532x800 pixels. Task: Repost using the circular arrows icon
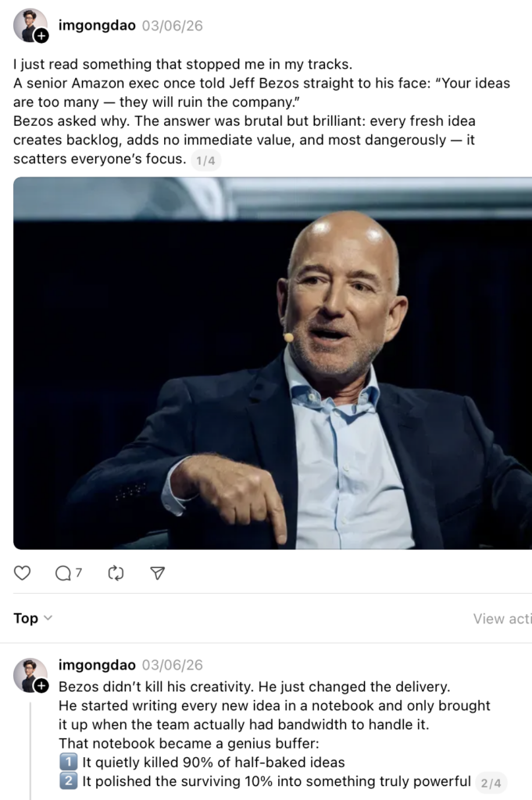coord(116,573)
